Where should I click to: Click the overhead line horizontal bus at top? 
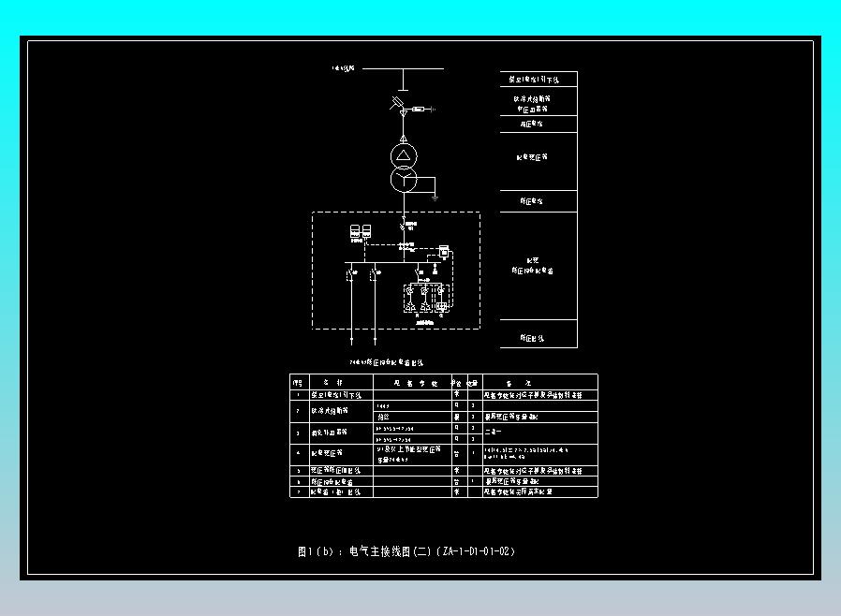(x=403, y=68)
